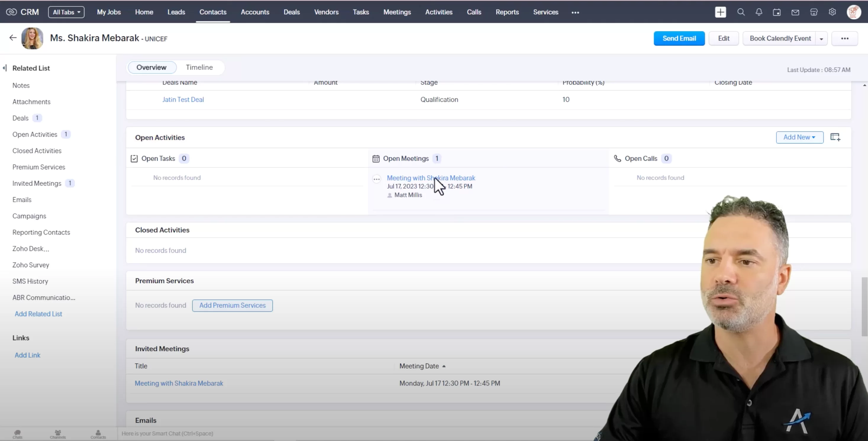Go back with the left arrow
Screen dimensions: 868x441
coord(13,38)
